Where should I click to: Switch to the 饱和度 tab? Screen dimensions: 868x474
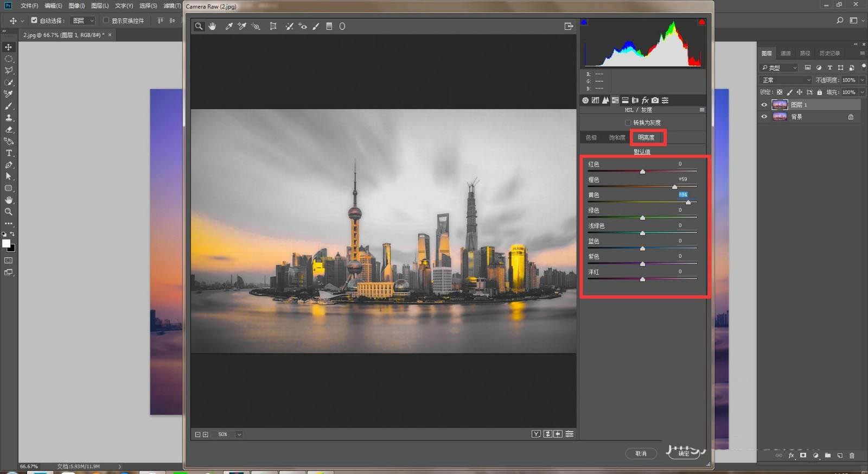point(617,138)
